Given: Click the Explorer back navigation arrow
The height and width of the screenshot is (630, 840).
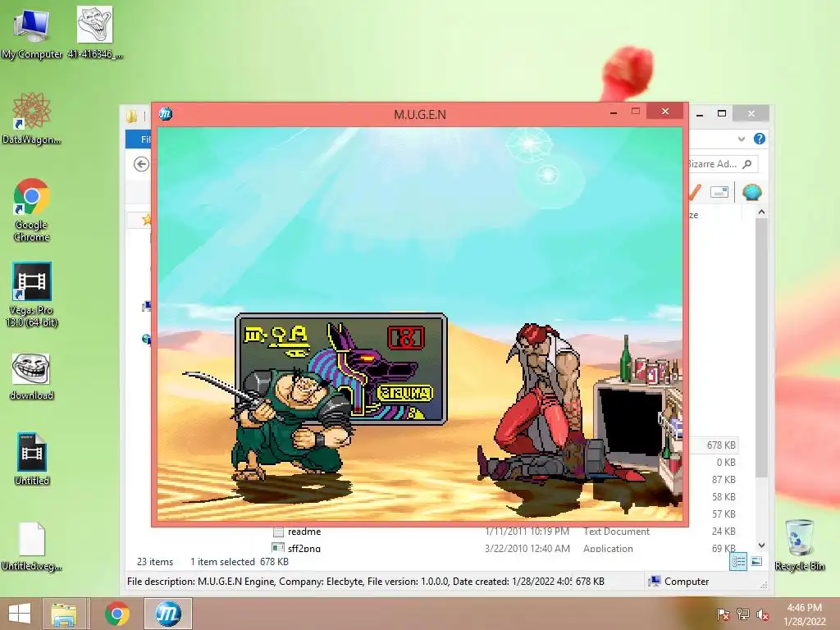Looking at the screenshot, I should pyautogui.click(x=141, y=164).
